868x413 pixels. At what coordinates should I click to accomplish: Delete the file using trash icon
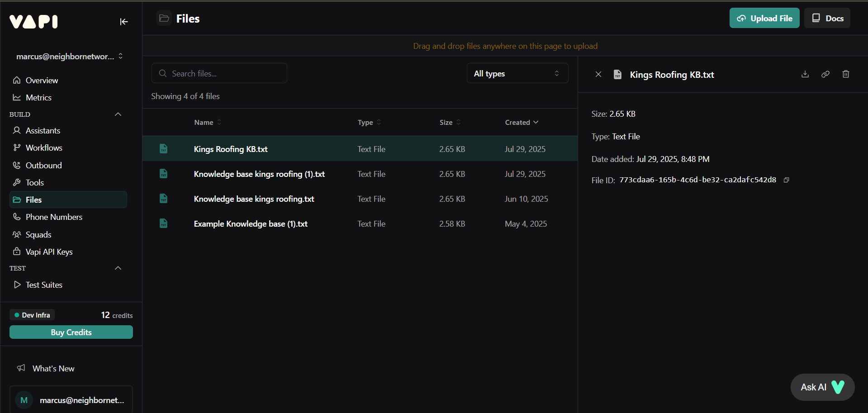pyautogui.click(x=846, y=74)
